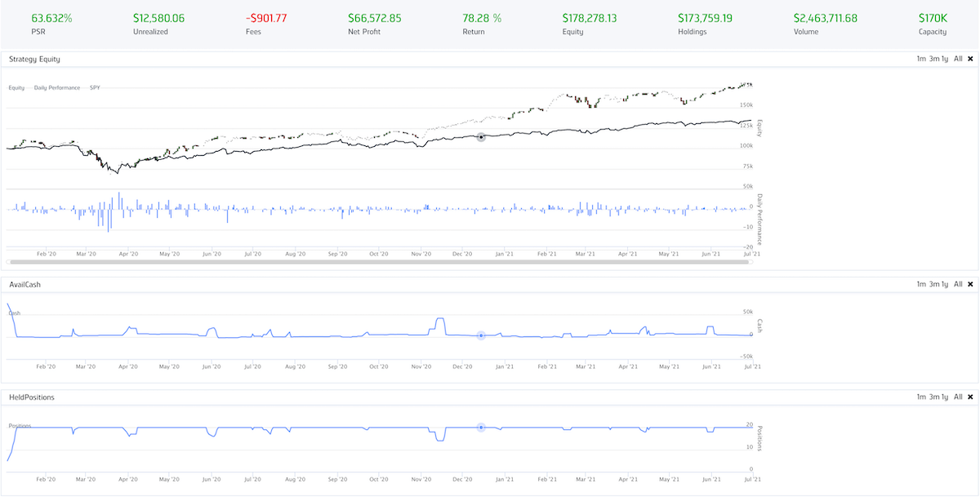Close the Strategy Equity chart panel
Screen dimensions: 980x497
(x=970, y=59)
